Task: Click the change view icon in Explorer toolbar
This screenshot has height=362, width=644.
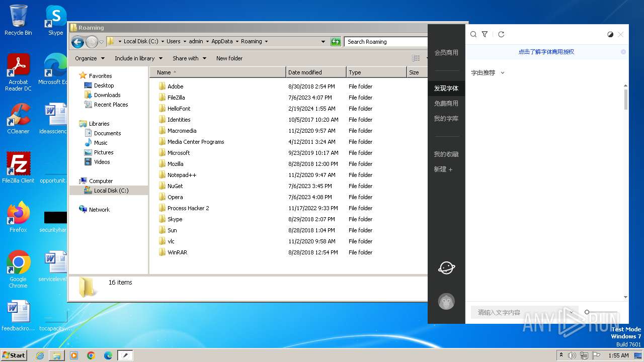Action: click(416, 58)
